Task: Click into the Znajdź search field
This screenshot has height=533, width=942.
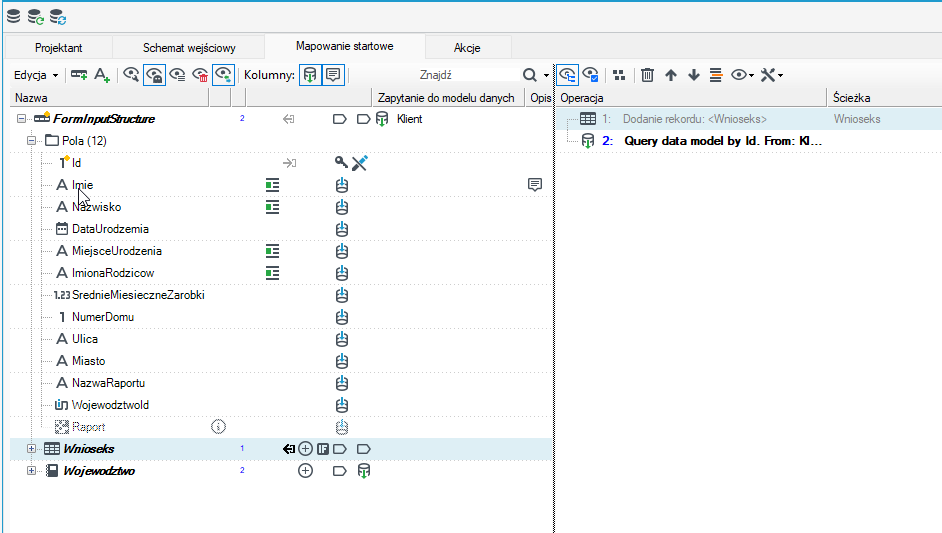Action: click(x=436, y=75)
